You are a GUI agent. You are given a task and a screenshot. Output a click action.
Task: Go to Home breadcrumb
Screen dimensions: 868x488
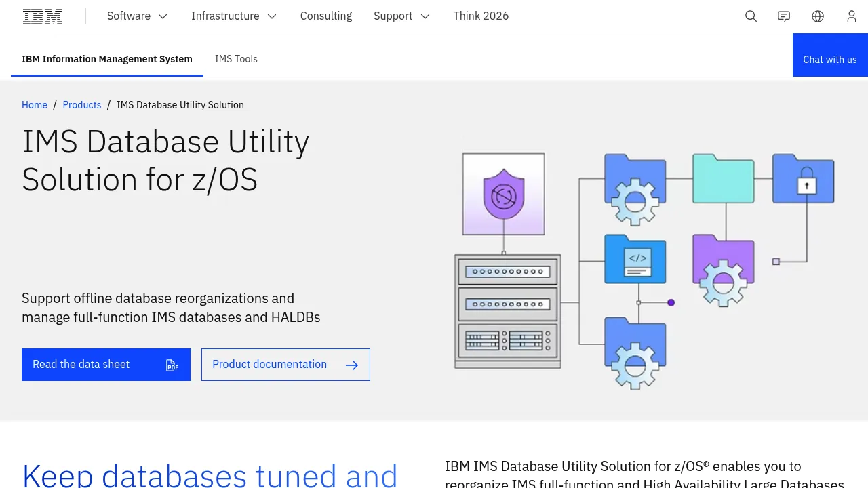pyautogui.click(x=35, y=105)
